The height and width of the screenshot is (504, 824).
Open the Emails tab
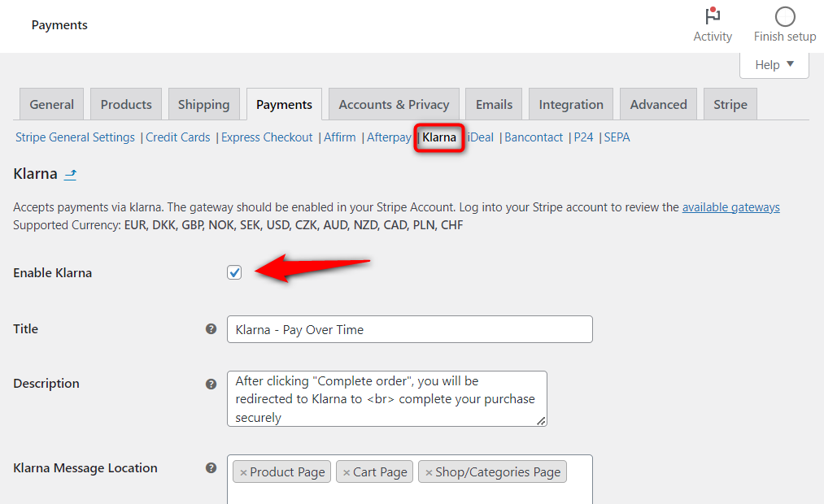[x=494, y=105]
